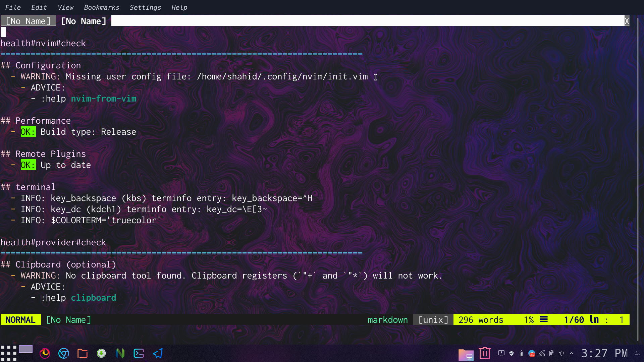This screenshot has width=644, height=362.
Task: Open the panel settings sliders icon
Action: [x=637, y=353]
